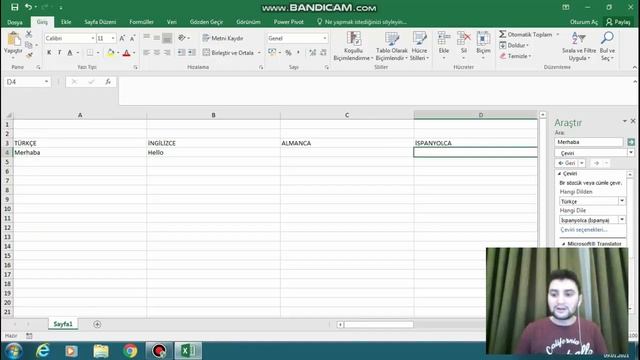Click the borders icon in the font group
This screenshot has width=640, height=360.
pos(90,53)
